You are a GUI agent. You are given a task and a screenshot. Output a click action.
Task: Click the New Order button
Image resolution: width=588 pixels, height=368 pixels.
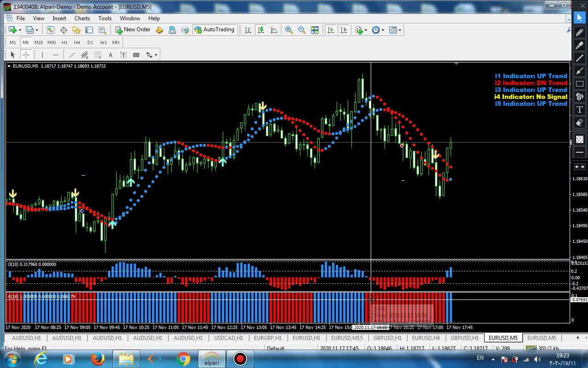click(133, 30)
